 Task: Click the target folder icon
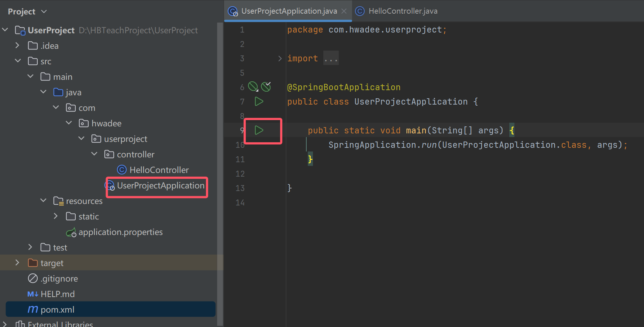point(33,263)
